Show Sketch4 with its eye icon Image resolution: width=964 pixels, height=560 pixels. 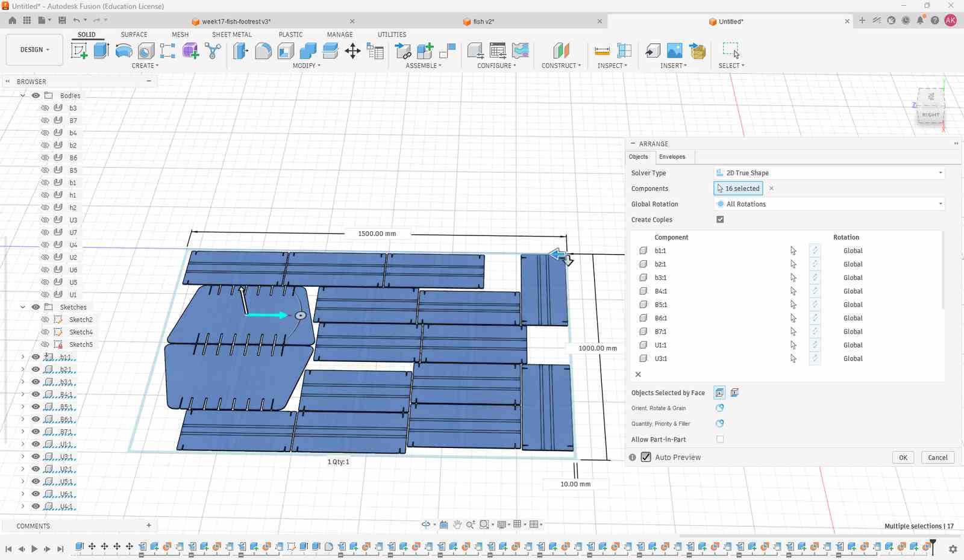[x=45, y=332]
